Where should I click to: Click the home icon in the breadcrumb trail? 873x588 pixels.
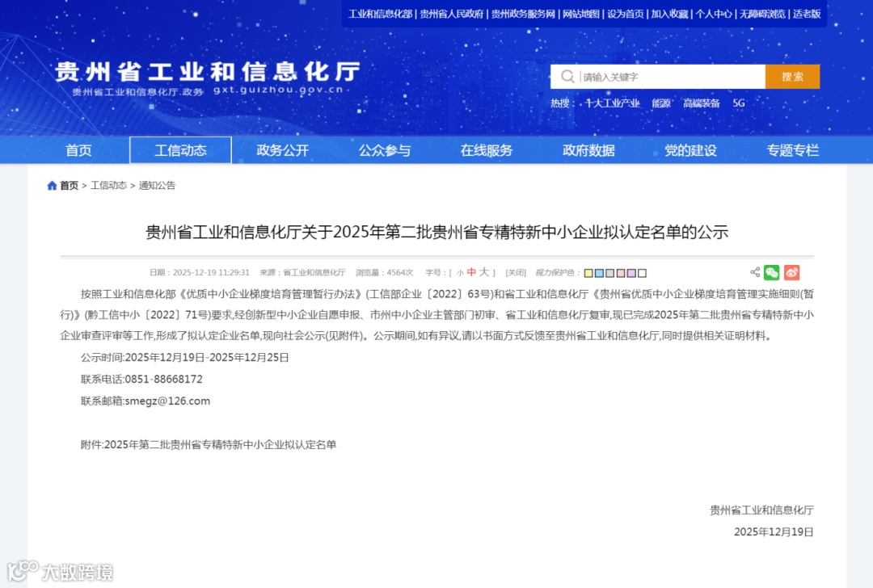(x=52, y=185)
